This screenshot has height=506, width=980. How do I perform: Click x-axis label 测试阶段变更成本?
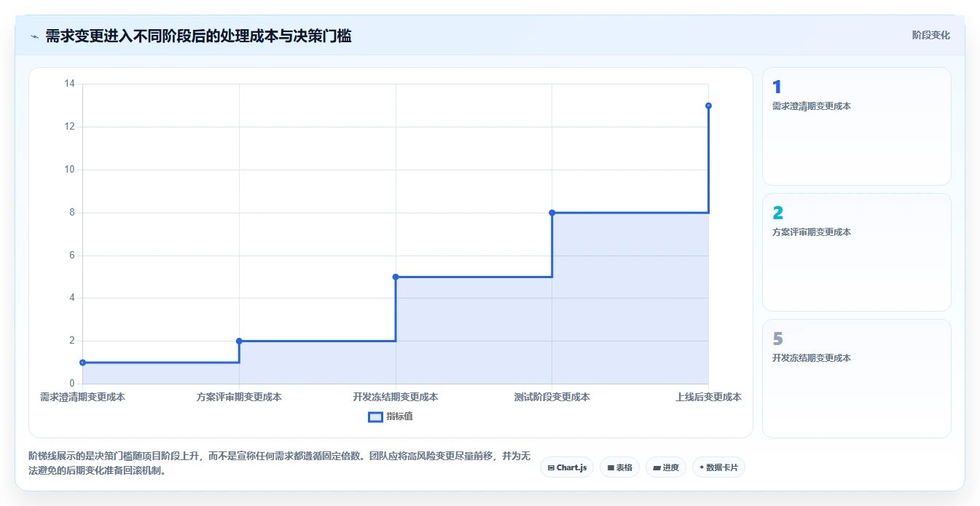coord(552,397)
